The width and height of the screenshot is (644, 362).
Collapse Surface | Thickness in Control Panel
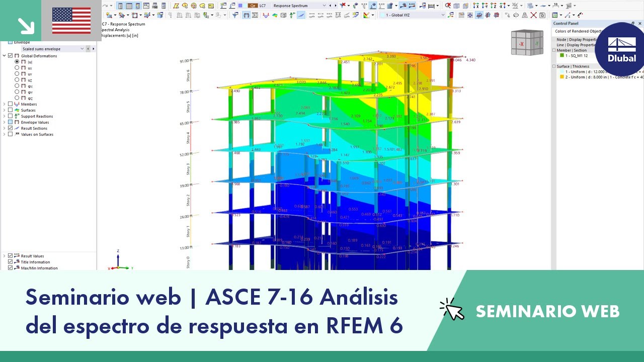554,66
